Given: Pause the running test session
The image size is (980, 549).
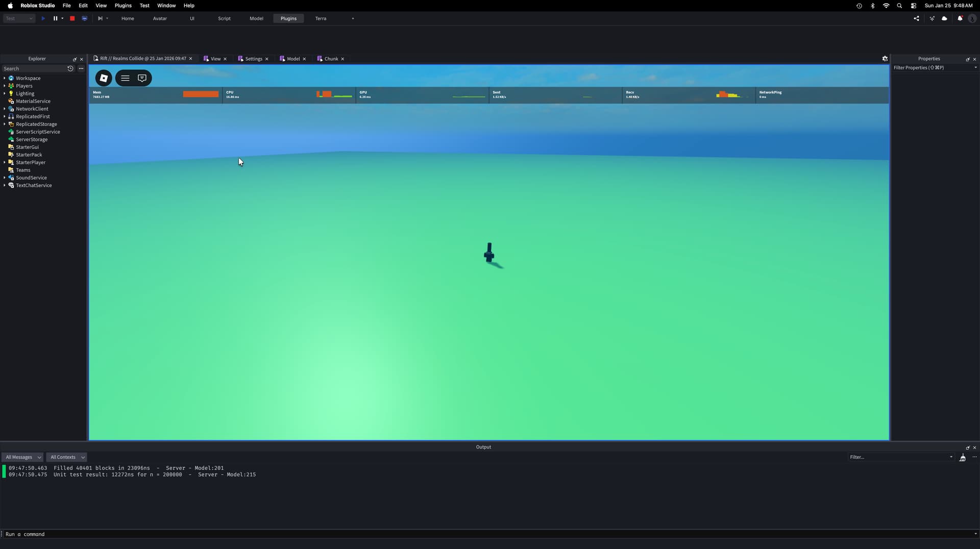Looking at the screenshot, I should click(55, 18).
